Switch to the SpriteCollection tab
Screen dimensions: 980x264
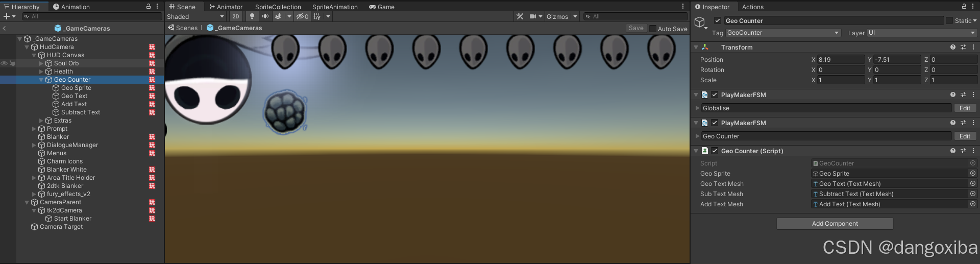point(278,7)
